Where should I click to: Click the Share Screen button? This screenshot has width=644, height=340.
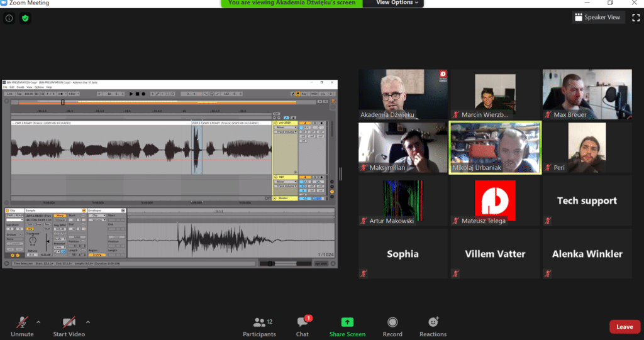click(347, 327)
